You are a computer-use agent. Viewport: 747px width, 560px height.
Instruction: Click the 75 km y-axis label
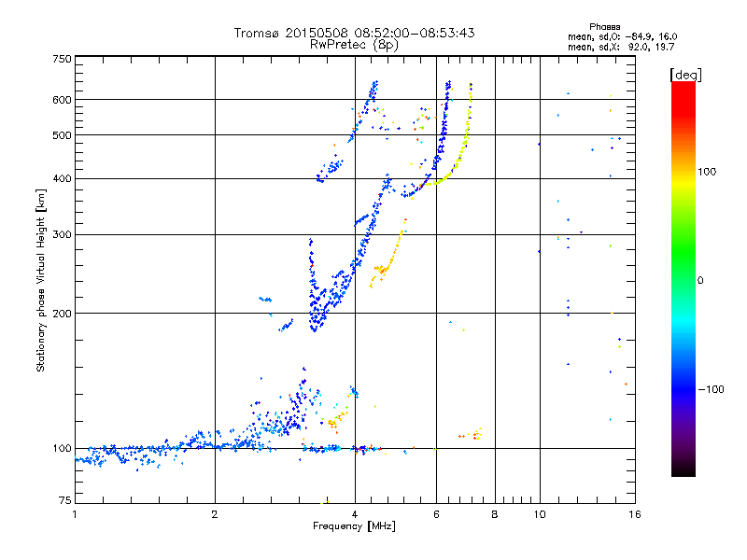coord(65,500)
